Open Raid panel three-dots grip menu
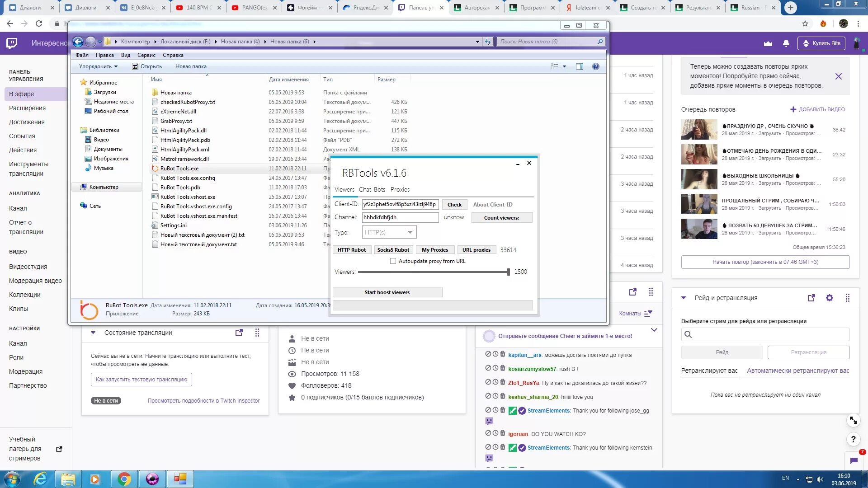Image resolution: width=868 pixels, height=488 pixels. pyautogui.click(x=848, y=298)
